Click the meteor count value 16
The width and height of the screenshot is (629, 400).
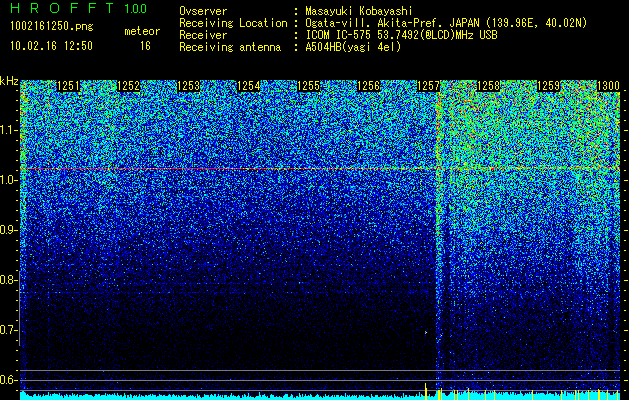point(145,46)
